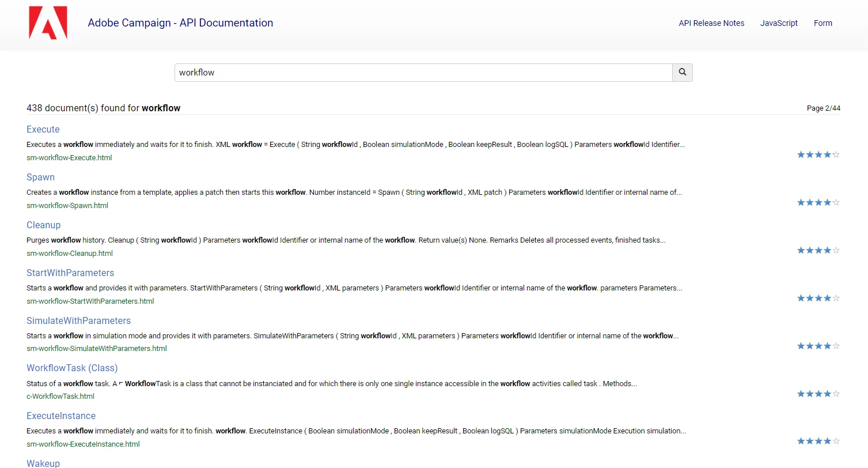Click star rating for WorkflowTask result
The image size is (868, 468).
[x=818, y=394]
